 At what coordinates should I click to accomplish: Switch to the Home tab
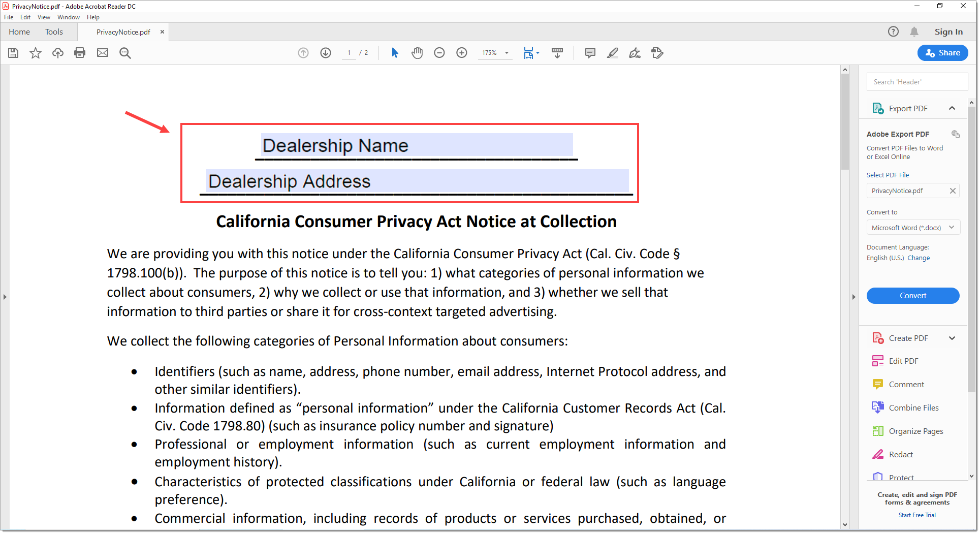point(19,32)
